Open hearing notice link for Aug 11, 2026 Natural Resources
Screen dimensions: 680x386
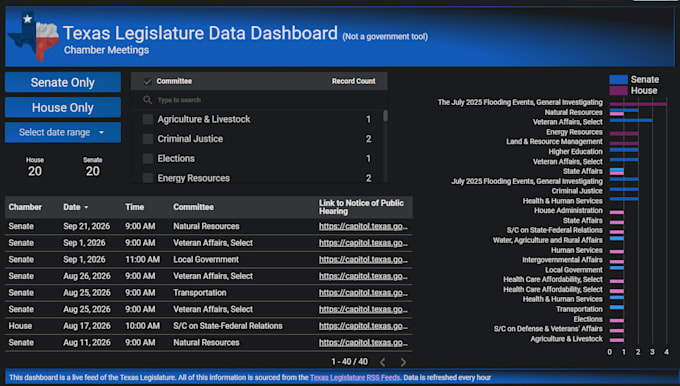pos(363,343)
